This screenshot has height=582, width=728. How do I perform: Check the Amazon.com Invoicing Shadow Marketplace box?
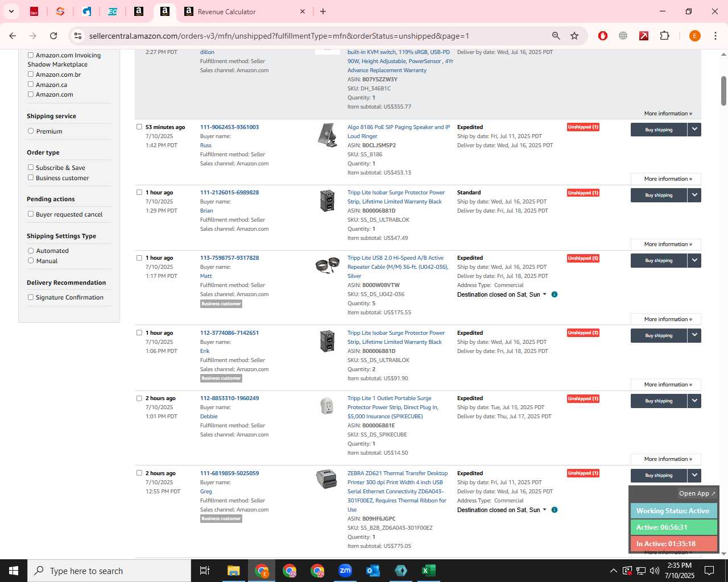(x=31, y=55)
